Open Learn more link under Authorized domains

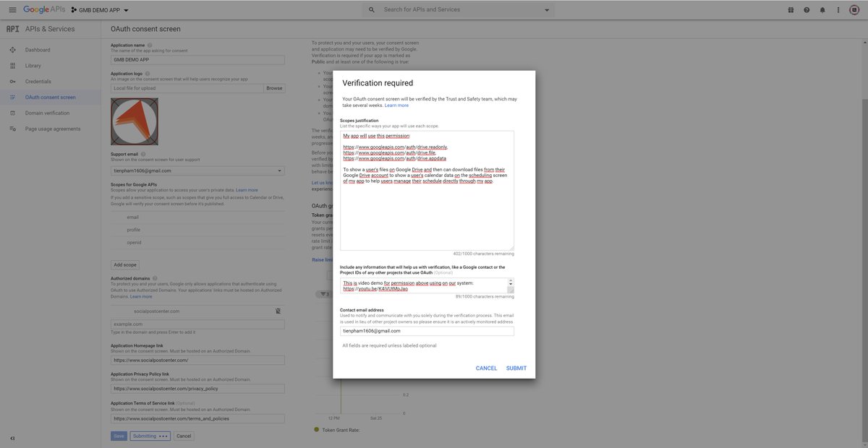(x=141, y=296)
